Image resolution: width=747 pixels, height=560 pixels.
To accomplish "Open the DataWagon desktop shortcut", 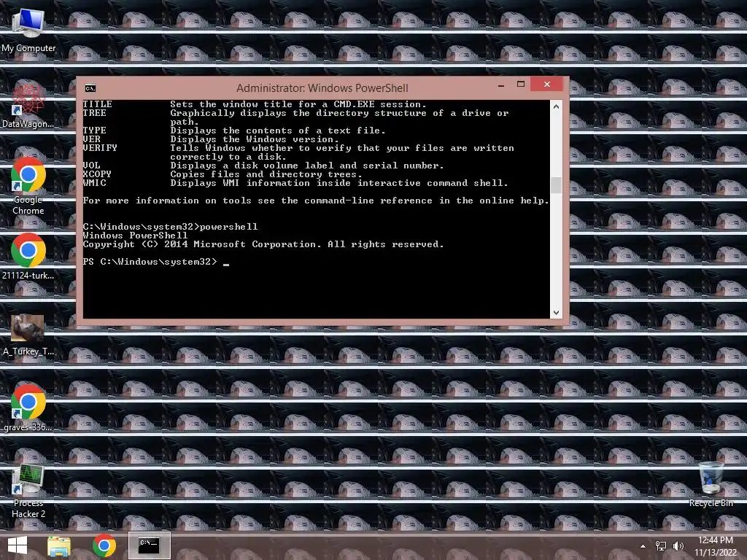I will click(x=28, y=106).
